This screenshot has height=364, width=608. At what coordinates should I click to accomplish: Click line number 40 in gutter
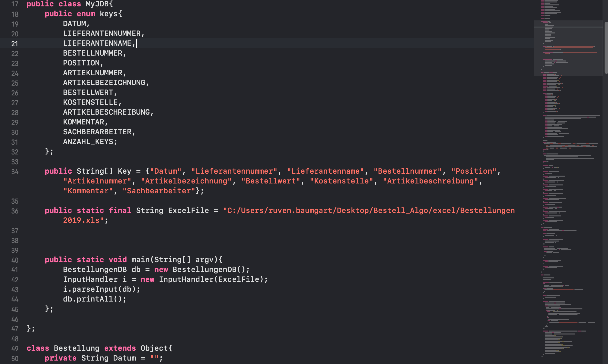click(x=15, y=260)
